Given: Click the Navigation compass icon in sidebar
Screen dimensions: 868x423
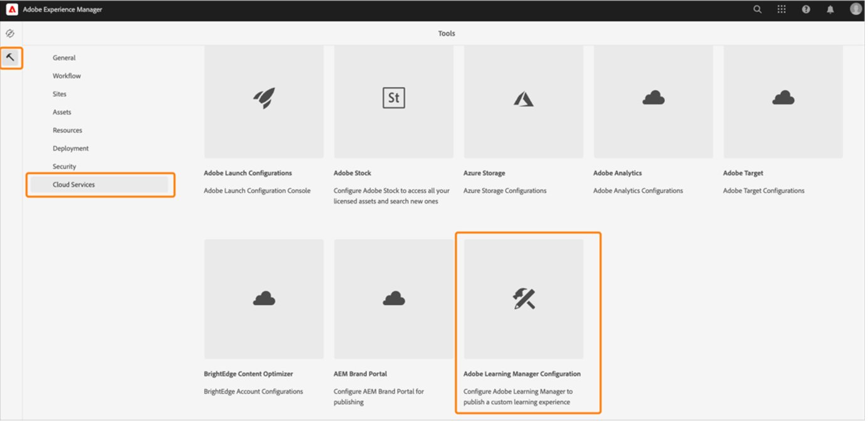Looking at the screenshot, I should point(10,33).
